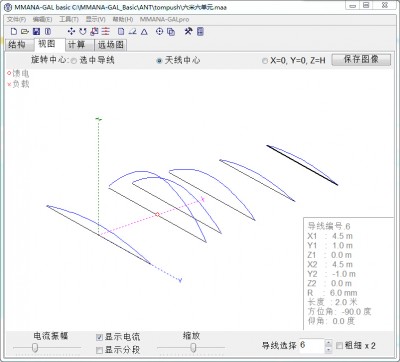Click the Open file folder icon

click(25, 32)
